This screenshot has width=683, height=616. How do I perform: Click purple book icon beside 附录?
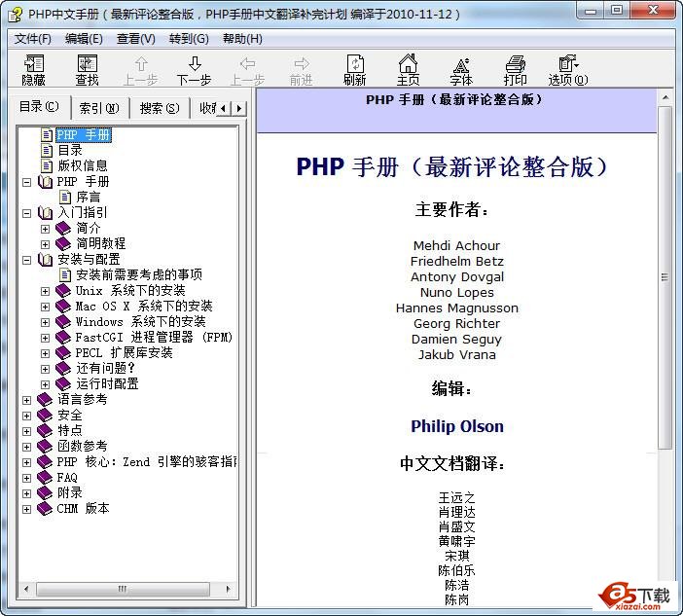pos(45,493)
